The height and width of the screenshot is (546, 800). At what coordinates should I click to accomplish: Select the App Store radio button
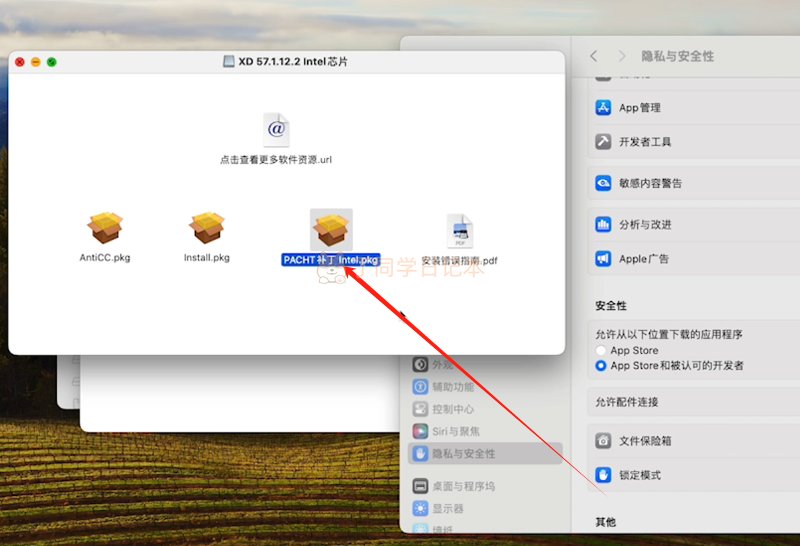601,351
